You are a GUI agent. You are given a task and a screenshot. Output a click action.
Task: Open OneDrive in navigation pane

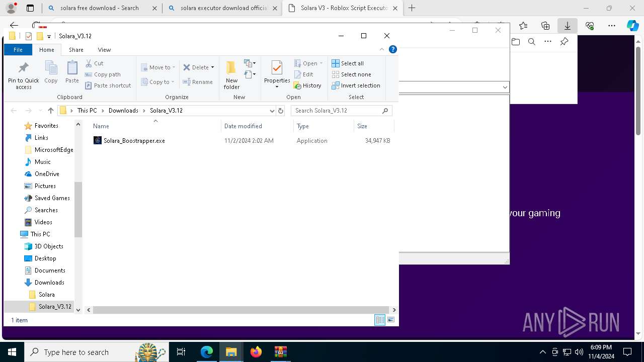[47, 174]
